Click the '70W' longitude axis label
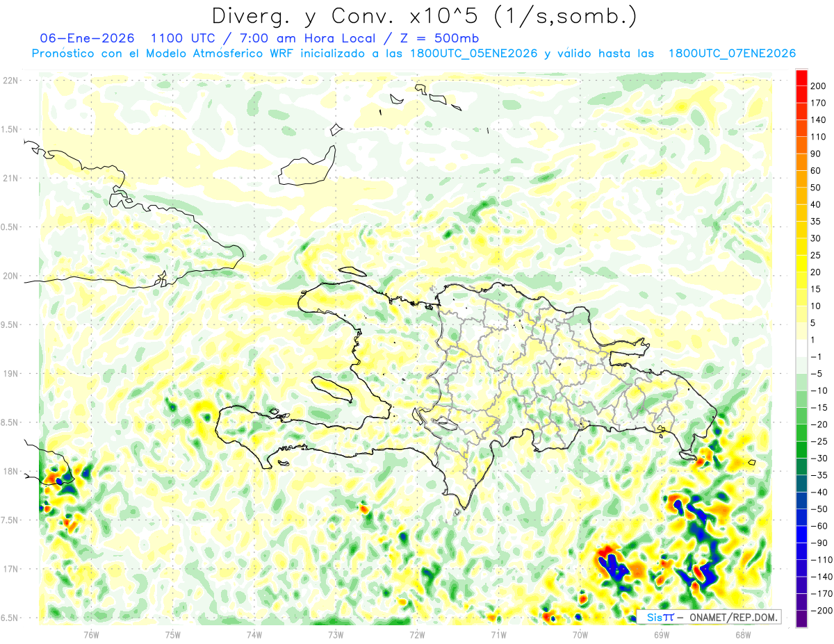 point(580,634)
